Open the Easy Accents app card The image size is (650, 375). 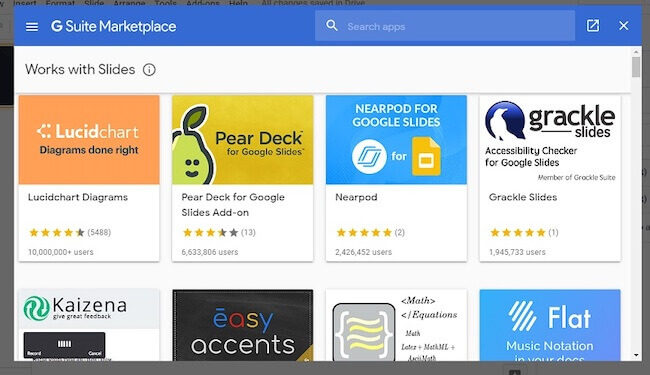(243, 325)
